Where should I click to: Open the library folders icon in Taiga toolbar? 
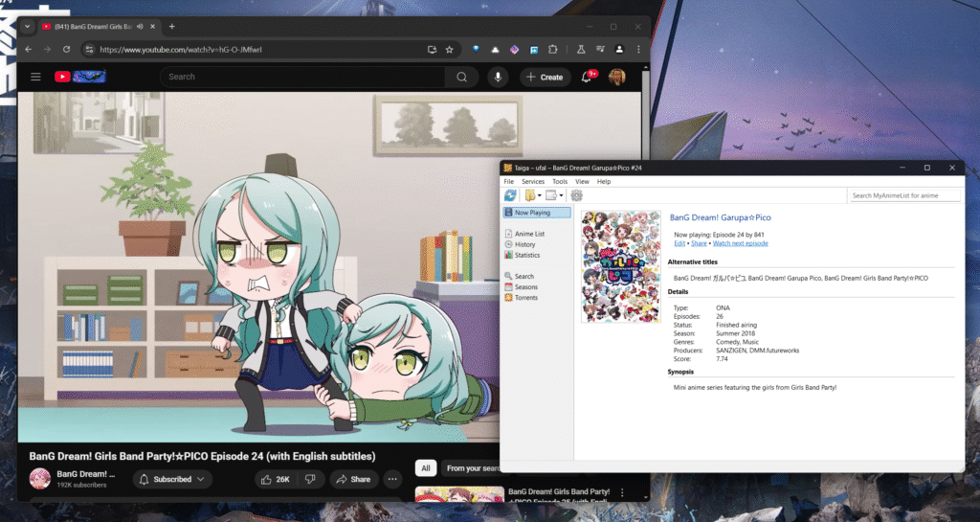[x=530, y=195]
